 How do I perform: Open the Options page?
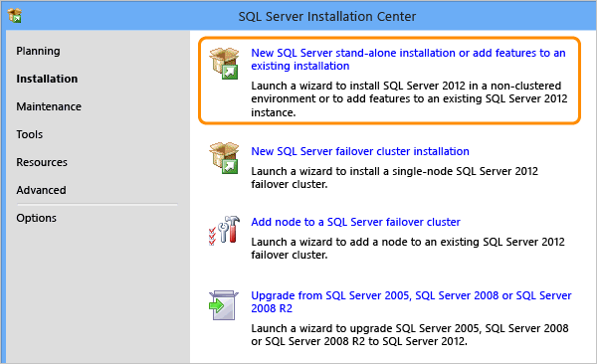tap(36, 218)
